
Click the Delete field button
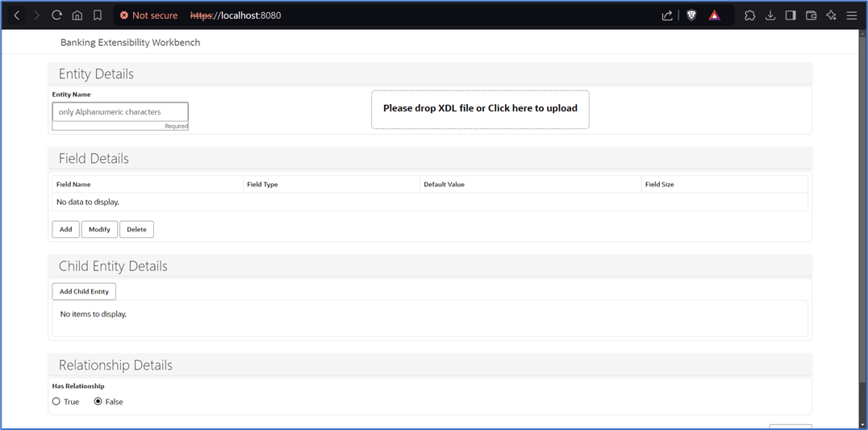pos(136,229)
